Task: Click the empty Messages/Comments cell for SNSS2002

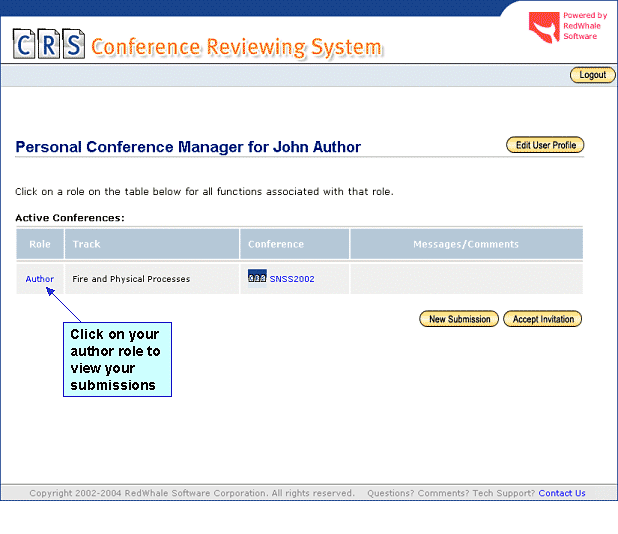Action: (466, 279)
